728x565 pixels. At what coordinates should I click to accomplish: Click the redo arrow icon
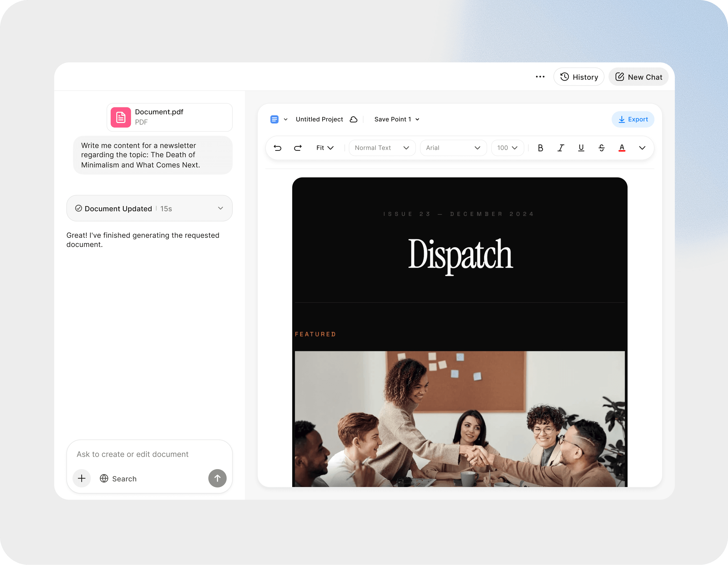[x=298, y=148]
